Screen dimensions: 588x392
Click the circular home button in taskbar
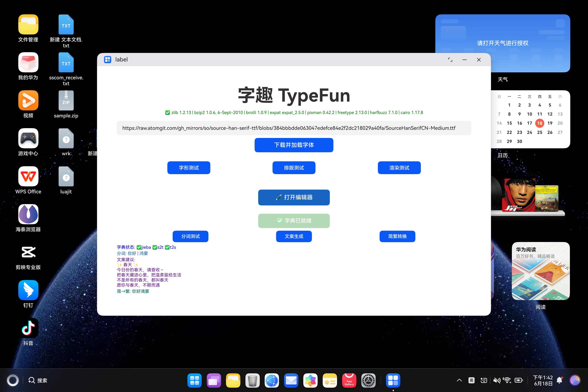click(x=13, y=381)
